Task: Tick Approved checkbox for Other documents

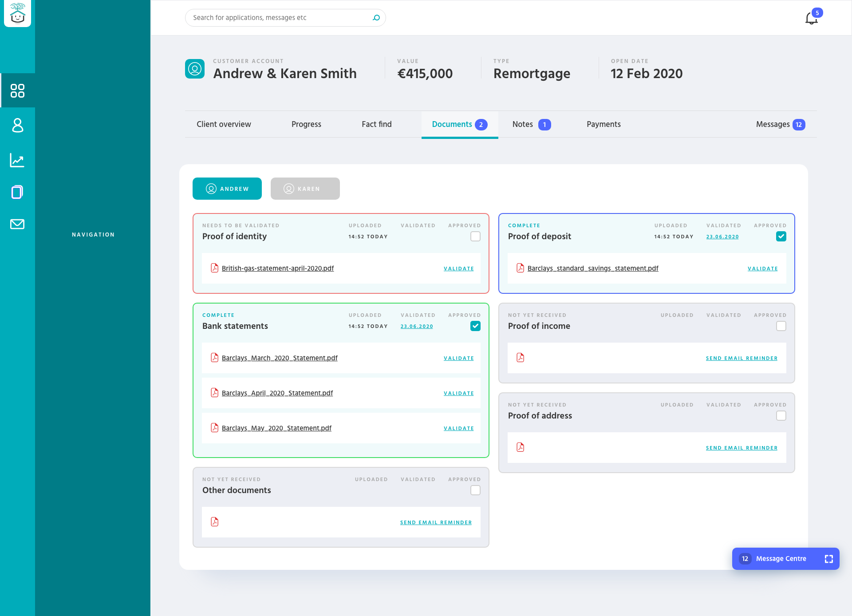Action: point(475,490)
